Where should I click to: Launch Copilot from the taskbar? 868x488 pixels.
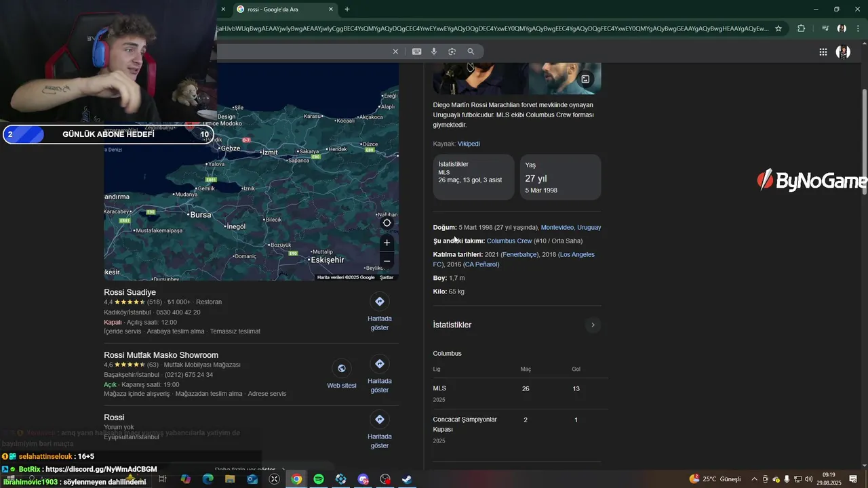pos(185,479)
